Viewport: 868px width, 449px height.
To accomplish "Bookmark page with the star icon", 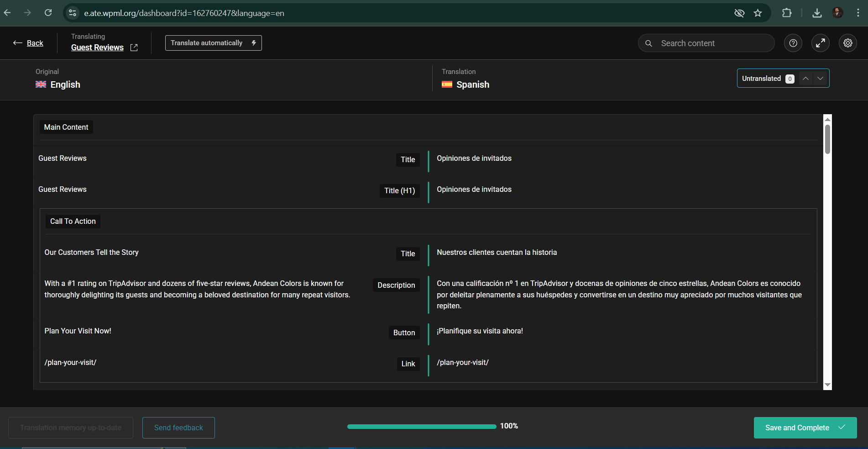I will click(758, 13).
